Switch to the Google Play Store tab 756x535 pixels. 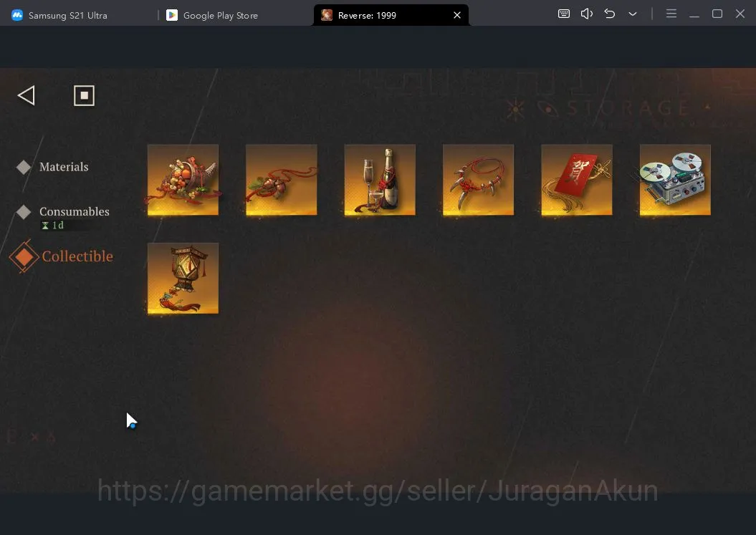[x=212, y=16]
